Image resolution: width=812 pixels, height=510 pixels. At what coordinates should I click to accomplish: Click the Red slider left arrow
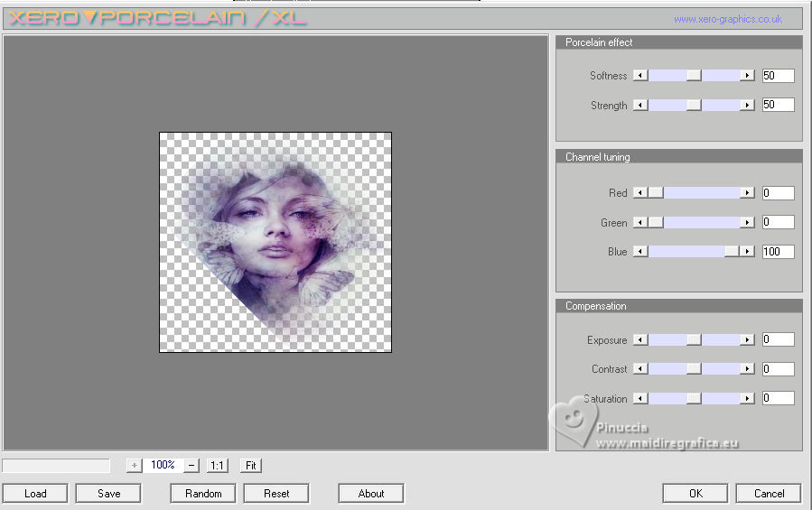point(640,193)
